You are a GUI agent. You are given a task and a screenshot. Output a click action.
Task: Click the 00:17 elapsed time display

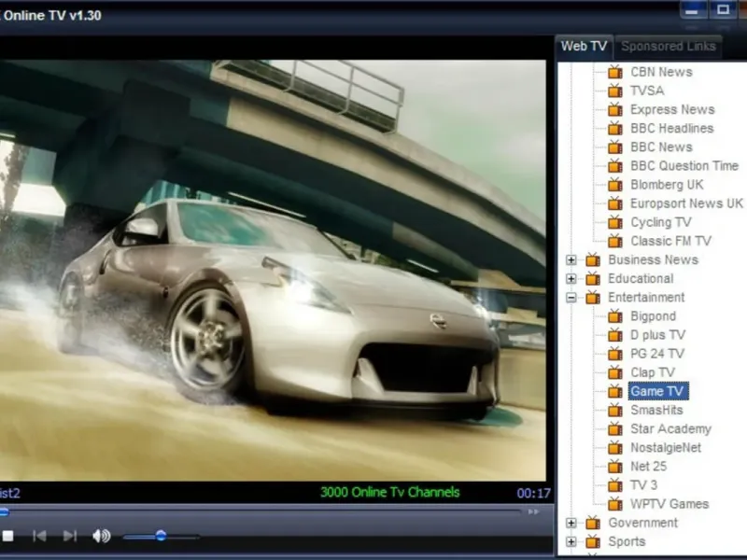(533, 494)
